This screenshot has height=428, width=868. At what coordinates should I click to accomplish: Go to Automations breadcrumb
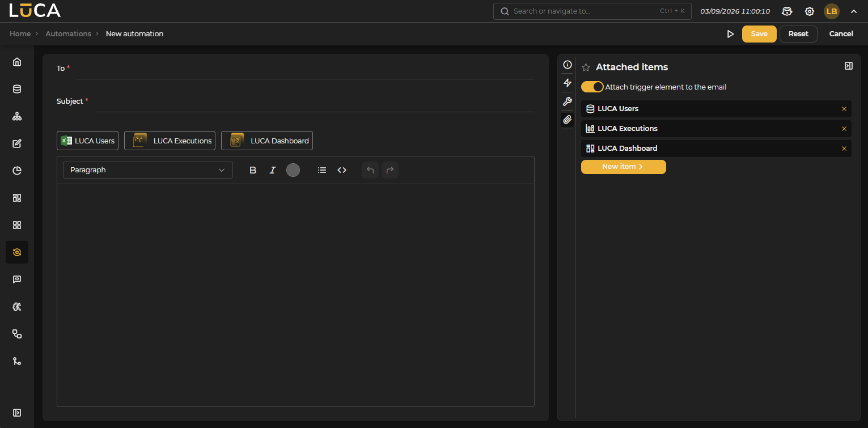[x=68, y=34]
